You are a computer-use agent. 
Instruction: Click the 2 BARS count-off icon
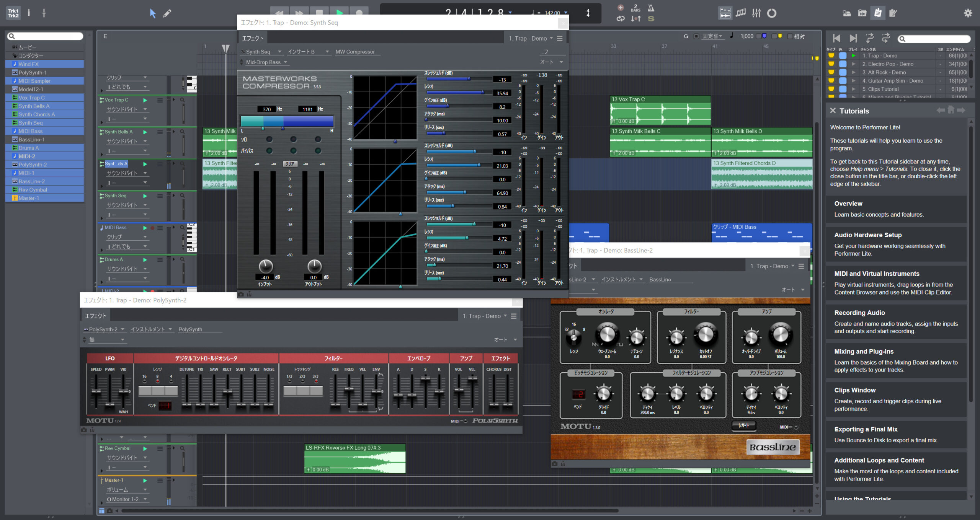(x=635, y=8)
